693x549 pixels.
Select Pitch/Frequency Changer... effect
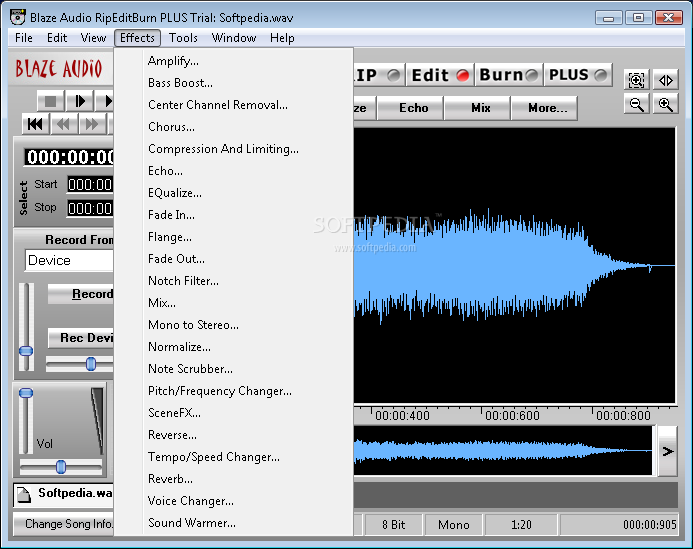(x=234, y=391)
